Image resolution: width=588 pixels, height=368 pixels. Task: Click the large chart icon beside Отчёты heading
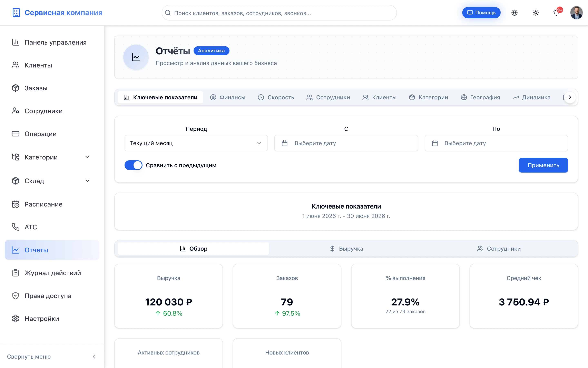[136, 57]
